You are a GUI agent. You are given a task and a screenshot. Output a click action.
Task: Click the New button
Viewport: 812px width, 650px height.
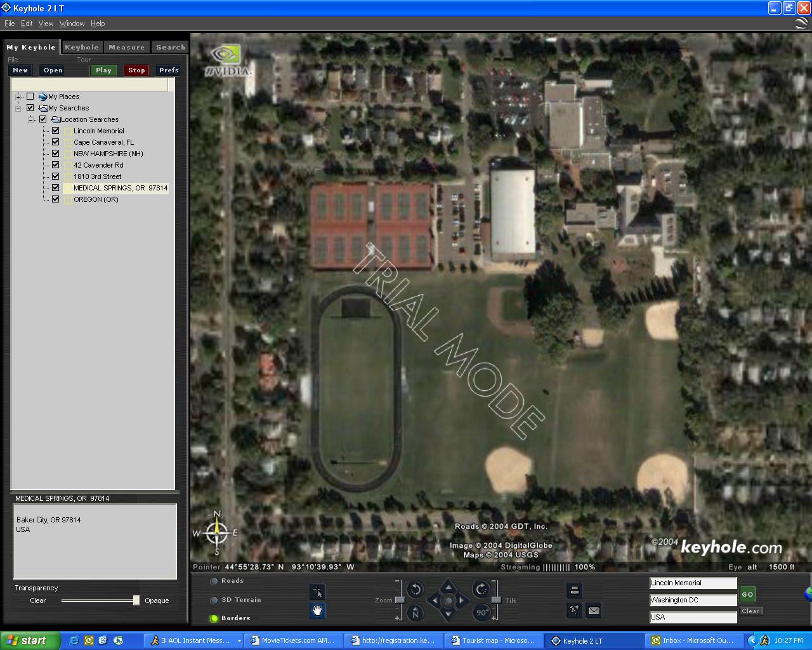[20, 70]
